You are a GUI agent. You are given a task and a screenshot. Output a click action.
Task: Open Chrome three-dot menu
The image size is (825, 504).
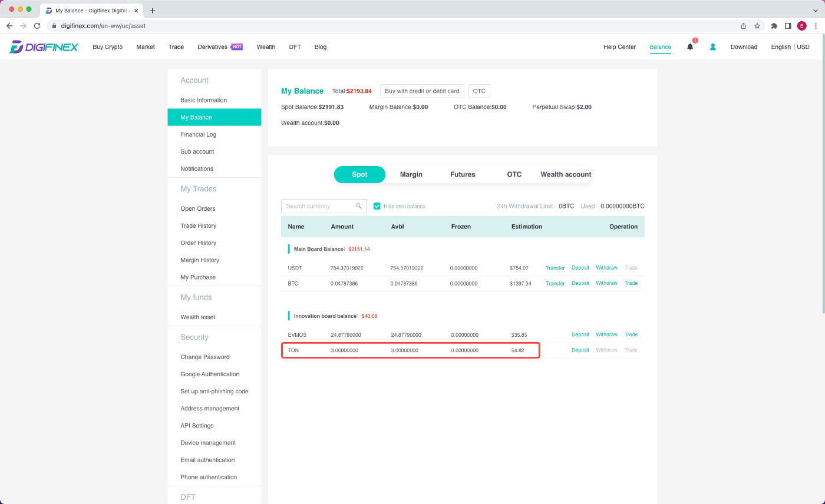816,26
